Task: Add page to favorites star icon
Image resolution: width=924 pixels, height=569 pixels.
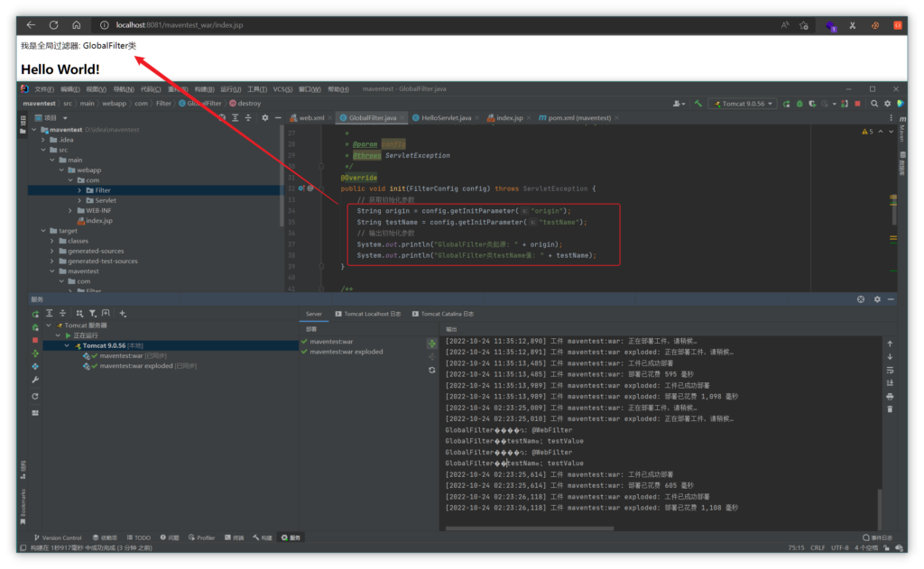Action: [804, 25]
